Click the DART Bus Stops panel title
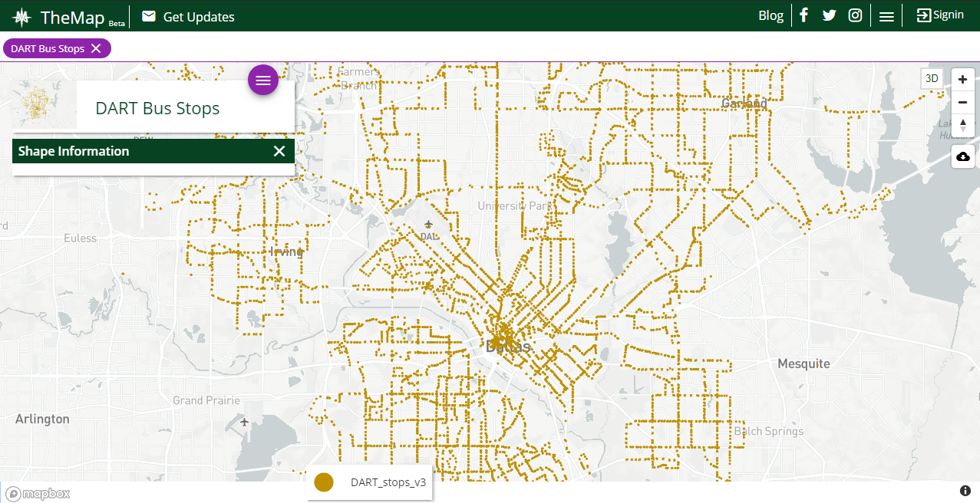Screen dimensions: 980x503 coord(157,108)
